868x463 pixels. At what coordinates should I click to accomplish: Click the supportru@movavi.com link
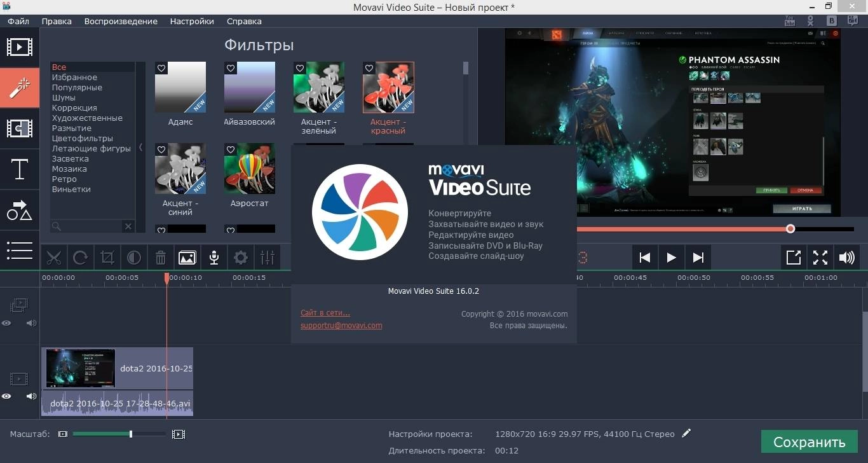(x=341, y=325)
